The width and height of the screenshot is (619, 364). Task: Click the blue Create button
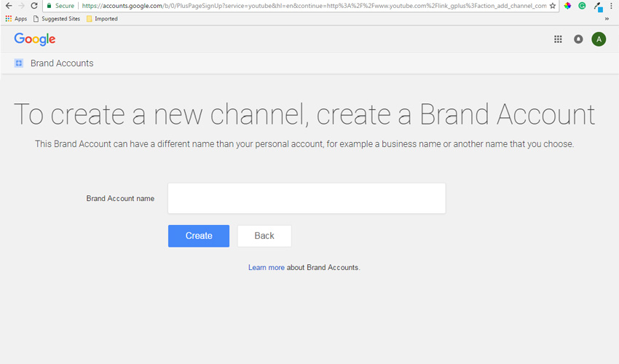click(x=199, y=236)
